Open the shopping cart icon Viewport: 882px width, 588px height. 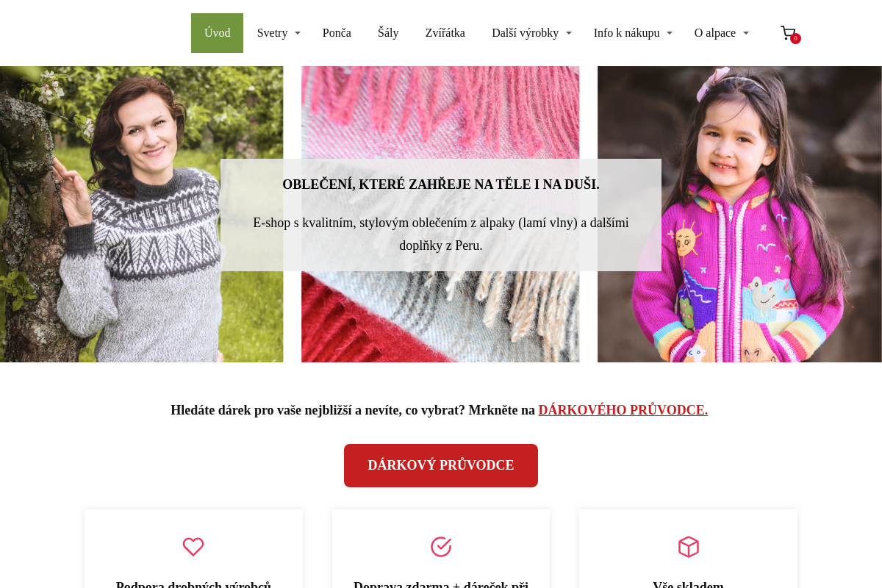click(788, 32)
